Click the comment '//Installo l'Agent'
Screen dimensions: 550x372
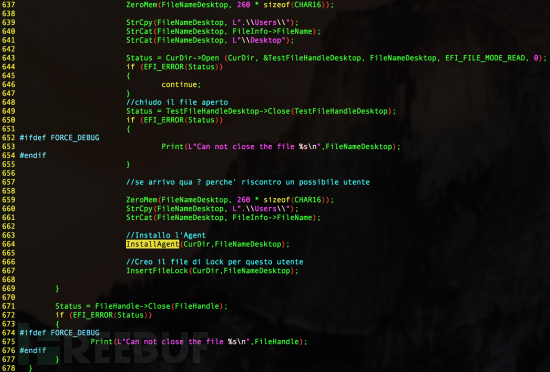tap(166, 235)
